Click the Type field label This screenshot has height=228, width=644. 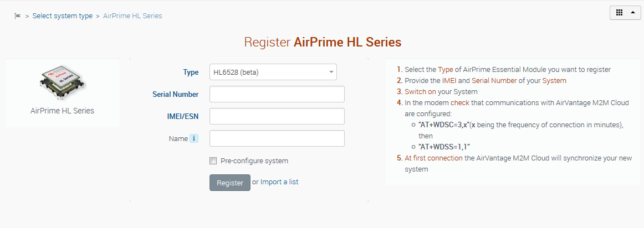(191, 72)
